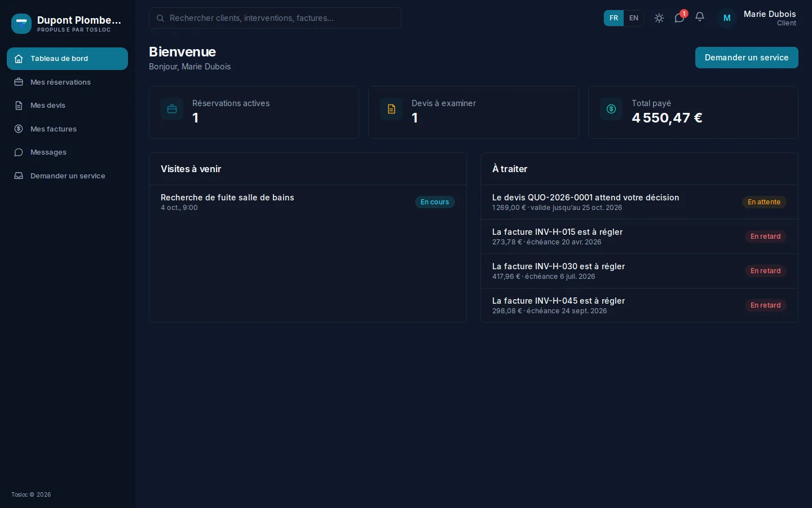
Task: Switch language to FR
Action: [614, 18]
